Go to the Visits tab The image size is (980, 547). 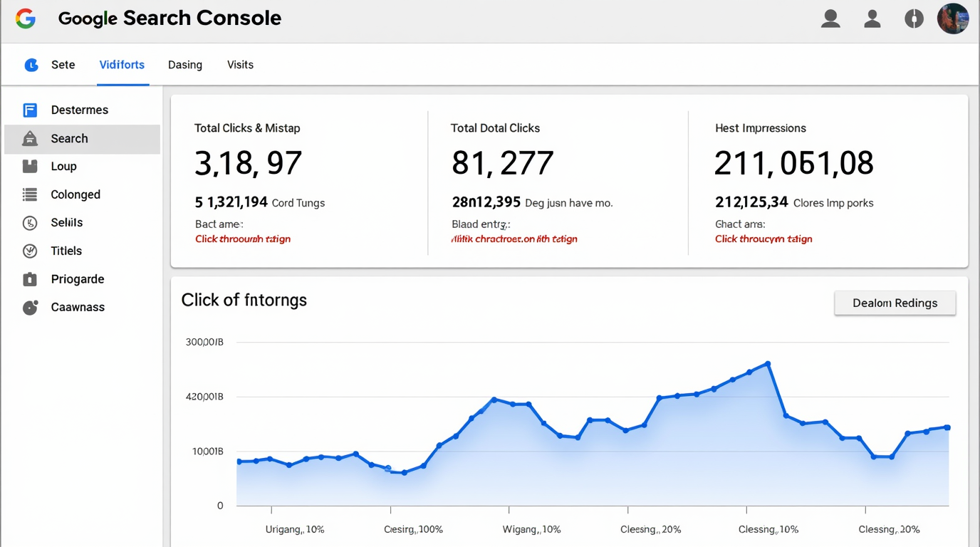click(x=240, y=65)
